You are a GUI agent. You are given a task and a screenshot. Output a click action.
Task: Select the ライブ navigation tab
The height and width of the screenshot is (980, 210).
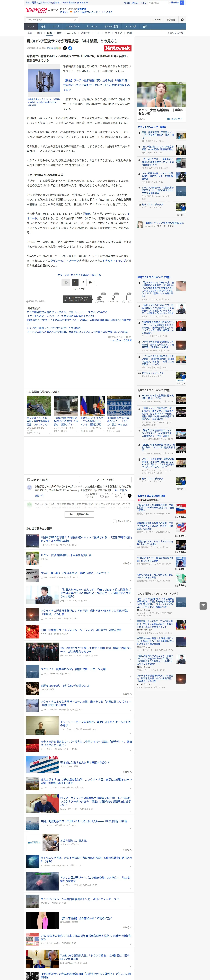[x=56, y=27]
